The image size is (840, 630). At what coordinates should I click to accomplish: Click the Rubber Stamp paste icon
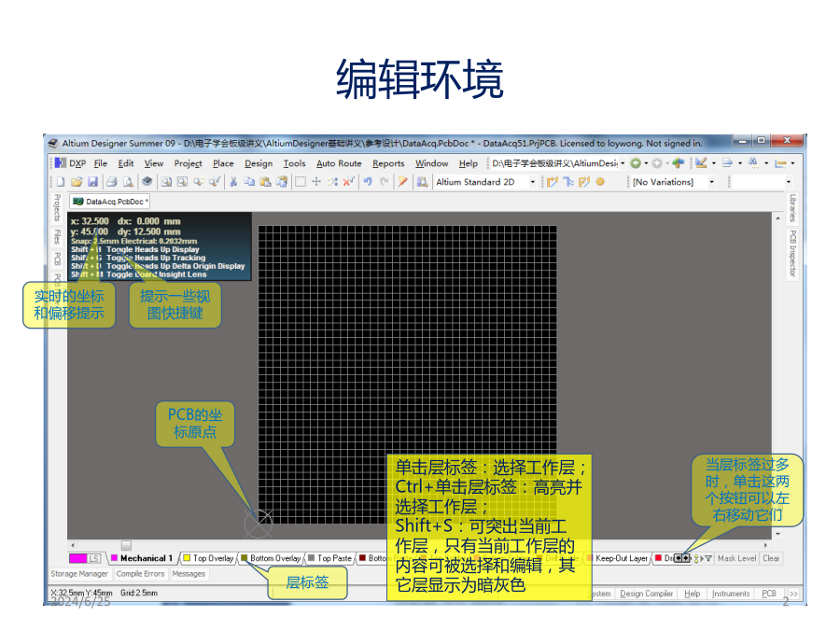(x=282, y=182)
